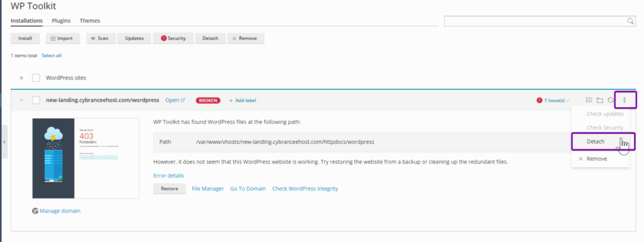Switch to the Themes tab

(x=90, y=21)
